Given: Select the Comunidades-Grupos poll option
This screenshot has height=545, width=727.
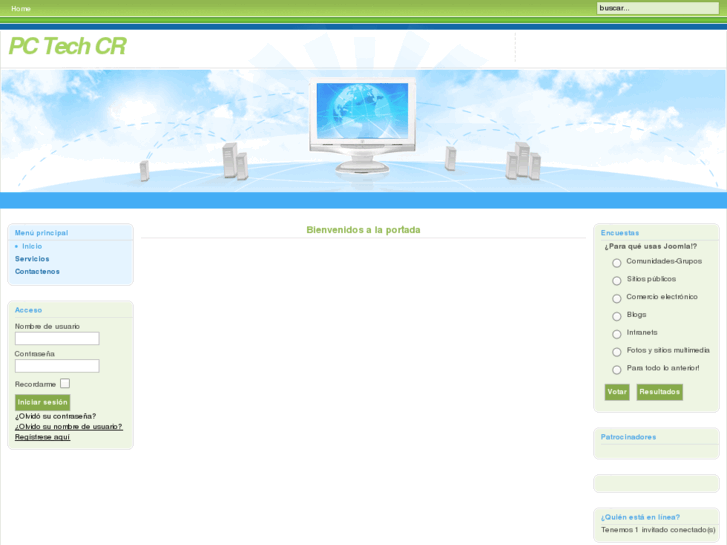Looking at the screenshot, I should tap(617, 263).
